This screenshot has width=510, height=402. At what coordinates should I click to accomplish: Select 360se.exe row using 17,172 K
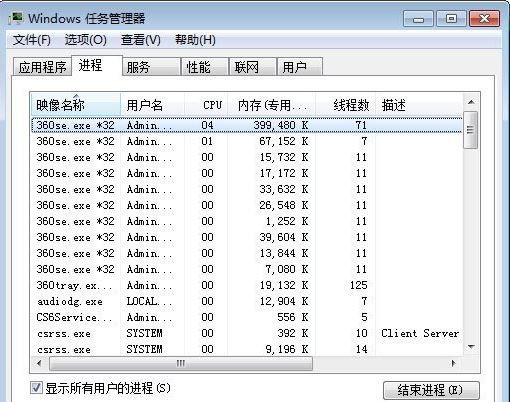(247, 173)
